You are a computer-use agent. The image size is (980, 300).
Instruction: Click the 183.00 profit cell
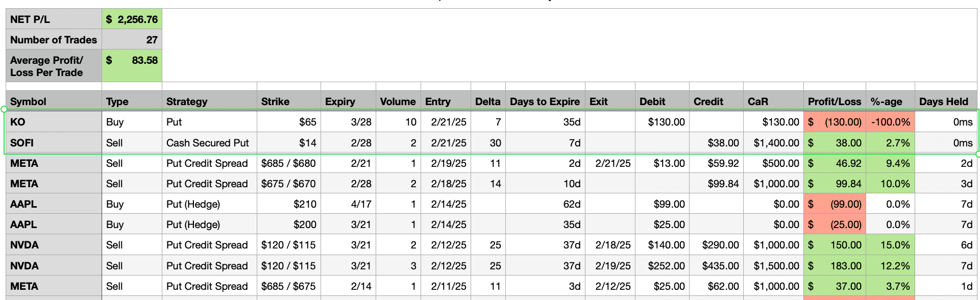pyautogui.click(x=835, y=266)
